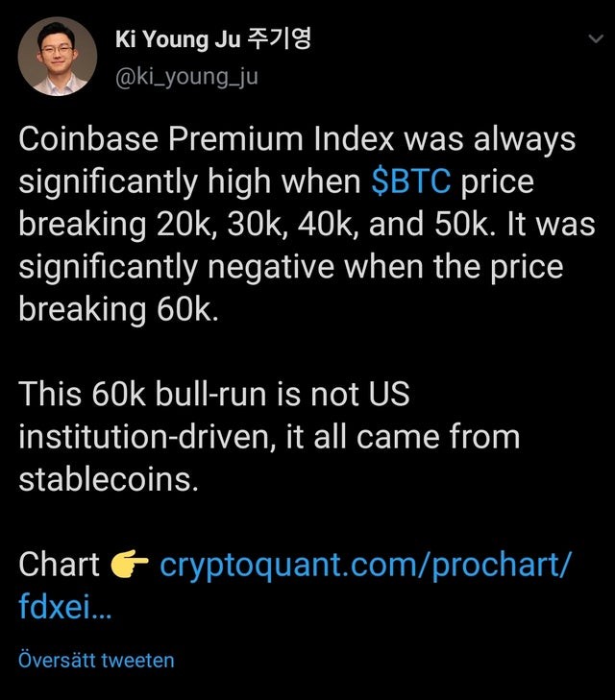This screenshot has width=615, height=700.
Task: Click the Korean name 주기영 in header
Action: (x=279, y=38)
